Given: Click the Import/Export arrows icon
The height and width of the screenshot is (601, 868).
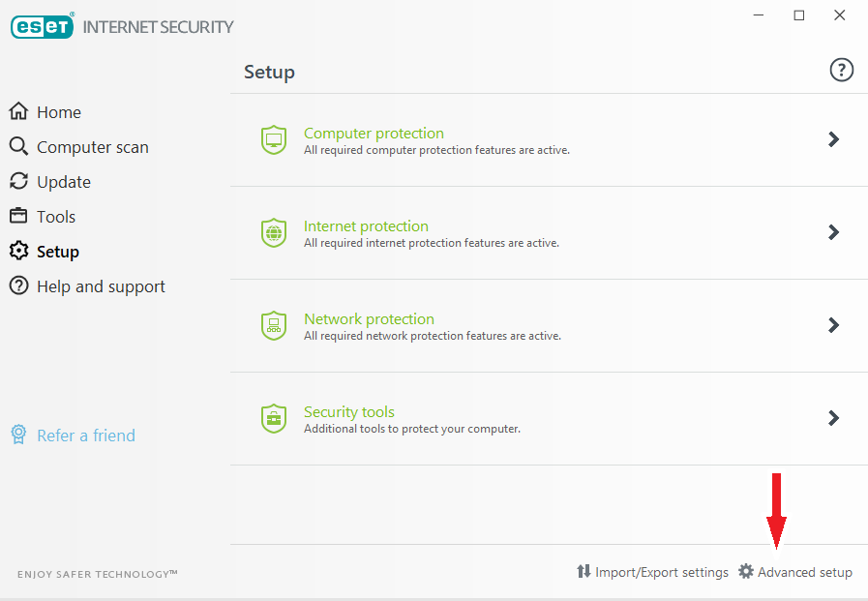Looking at the screenshot, I should 584,572.
